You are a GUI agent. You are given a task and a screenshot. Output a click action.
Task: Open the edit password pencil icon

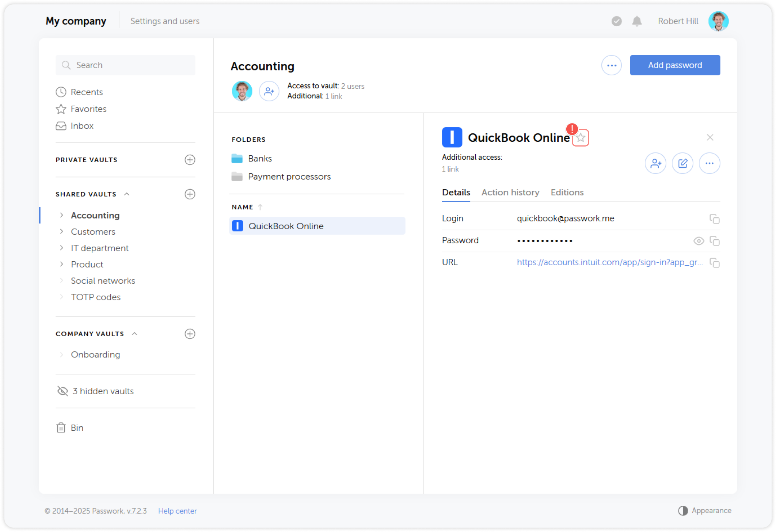click(x=682, y=163)
